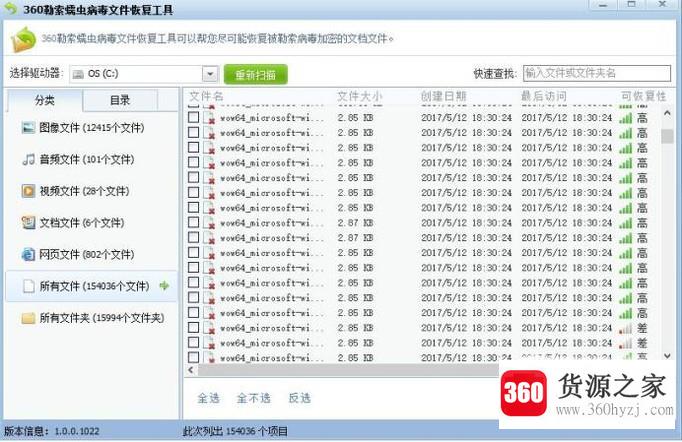Click the file icon of the first 差 row

tap(209, 328)
